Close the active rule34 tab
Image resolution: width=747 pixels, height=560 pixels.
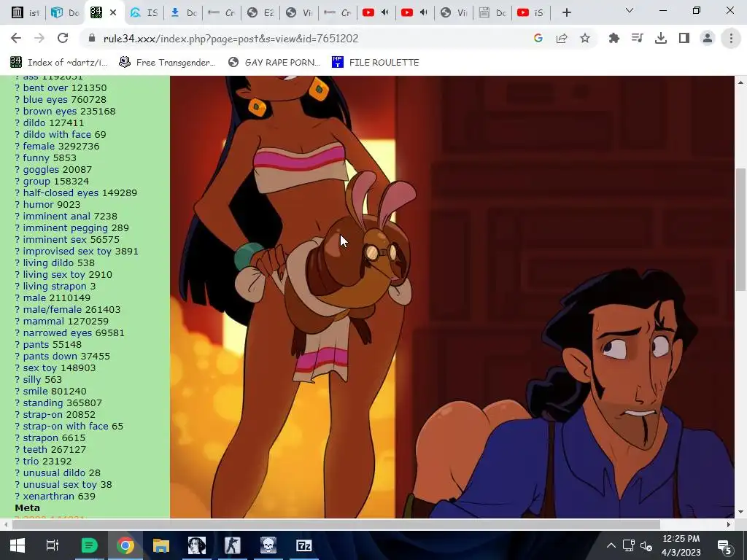tap(113, 12)
